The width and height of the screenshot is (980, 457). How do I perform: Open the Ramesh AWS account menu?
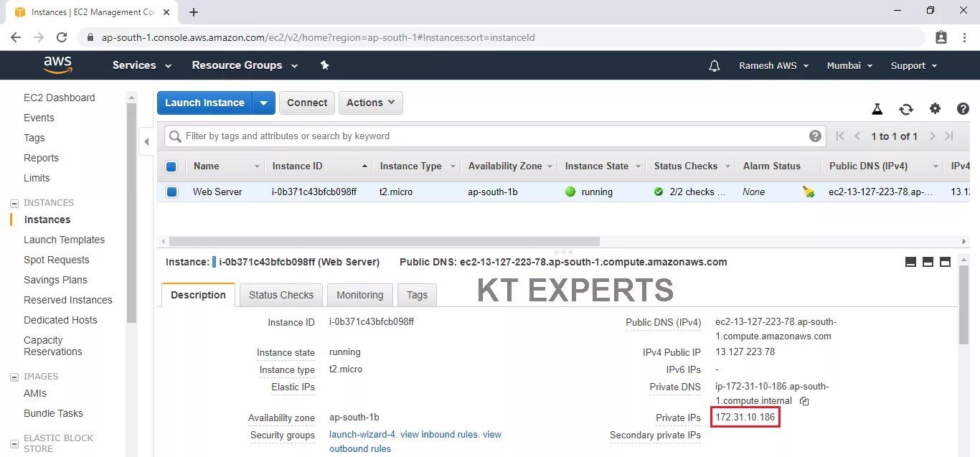(x=774, y=65)
